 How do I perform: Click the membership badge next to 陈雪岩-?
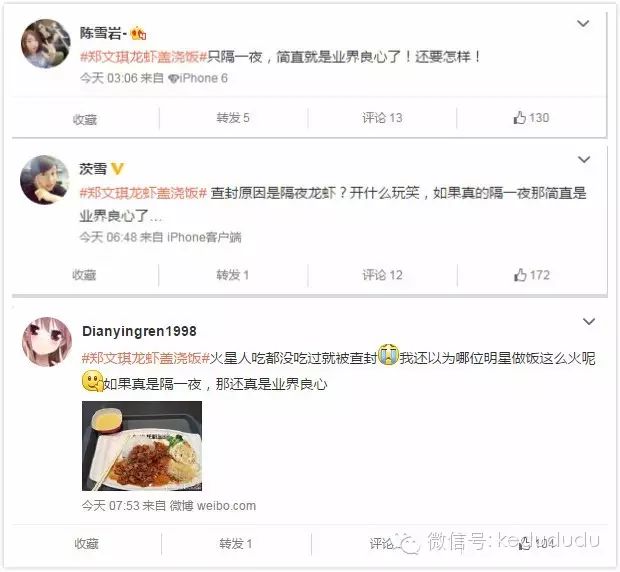[x=138, y=33]
